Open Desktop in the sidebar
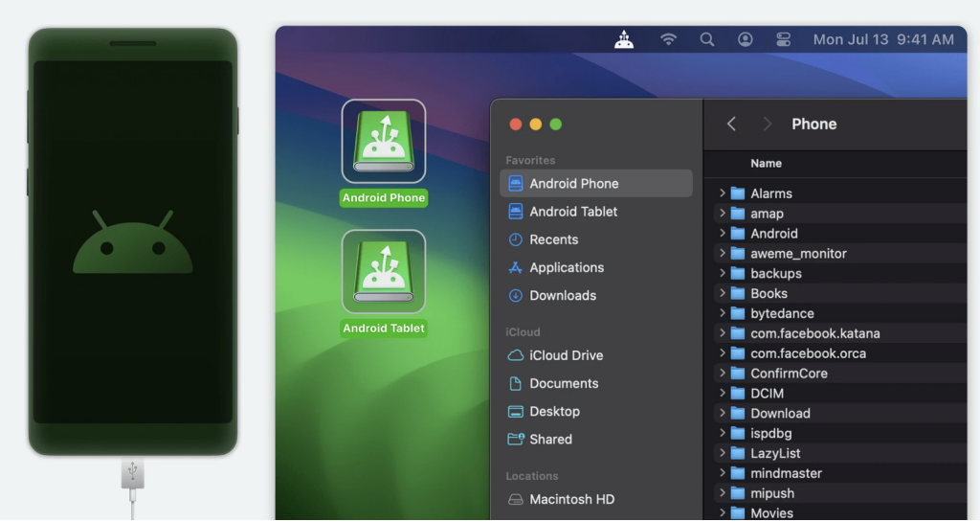 [x=596, y=411]
